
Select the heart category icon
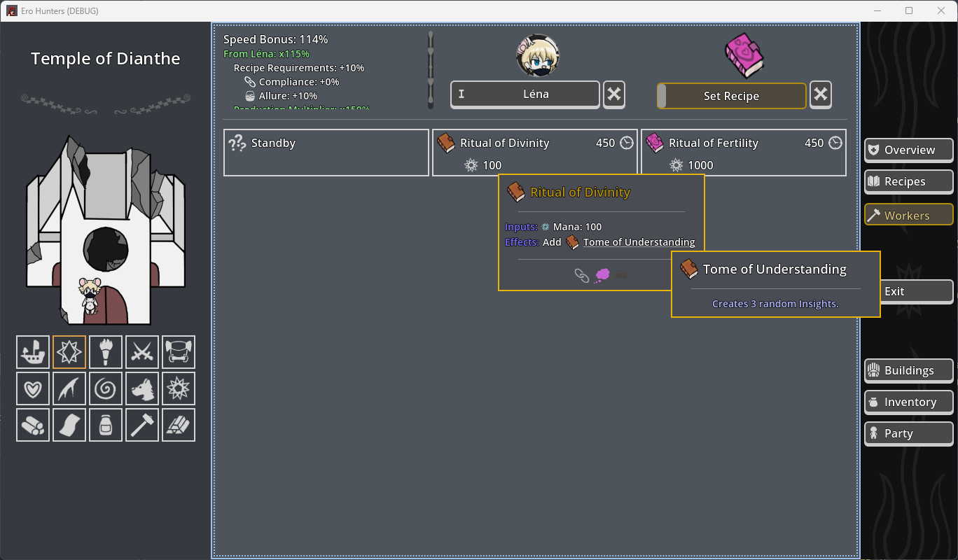click(x=33, y=388)
